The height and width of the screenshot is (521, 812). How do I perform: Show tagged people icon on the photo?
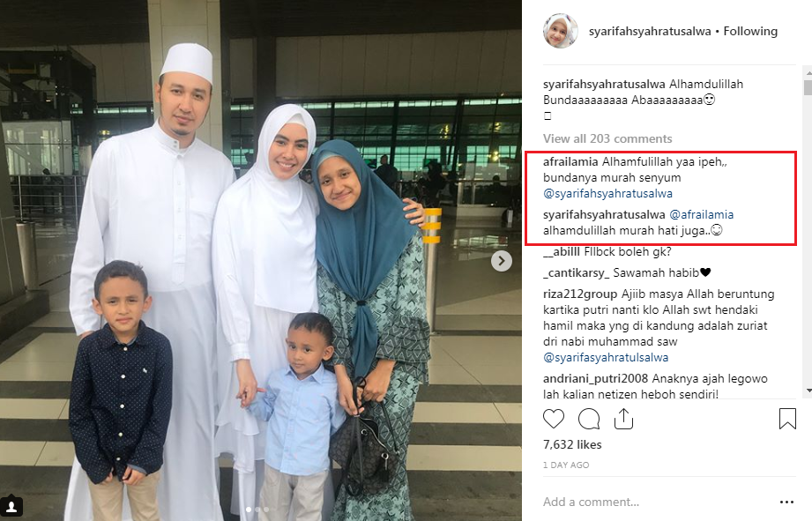11,505
